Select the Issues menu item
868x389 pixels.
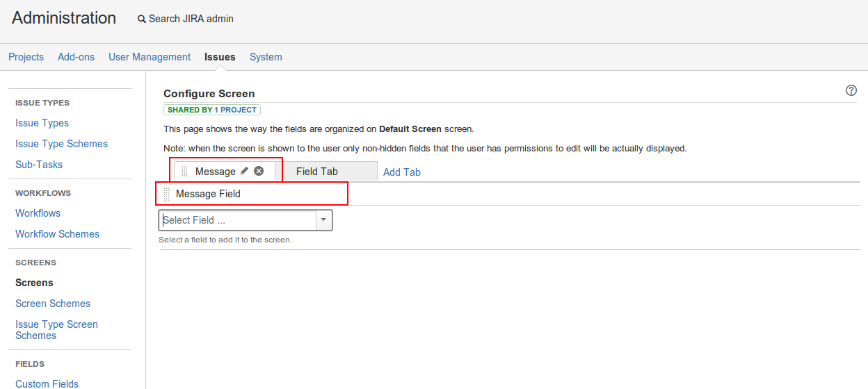pos(220,57)
